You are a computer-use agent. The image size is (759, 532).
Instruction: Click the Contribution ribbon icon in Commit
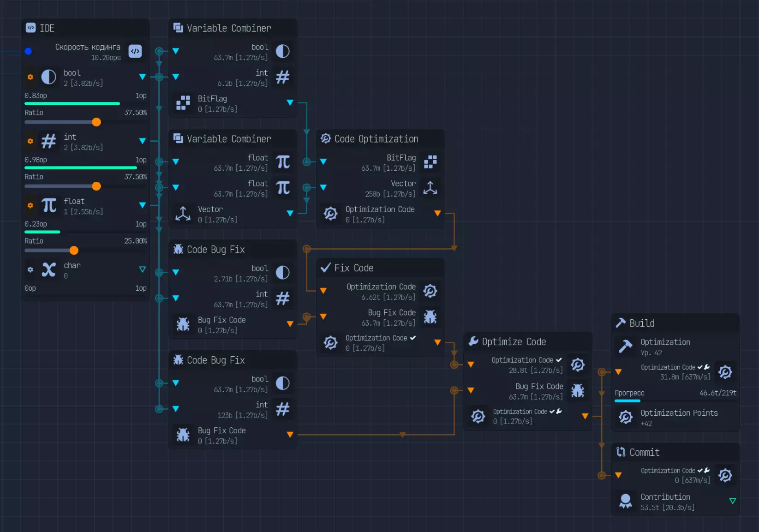tap(626, 501)
